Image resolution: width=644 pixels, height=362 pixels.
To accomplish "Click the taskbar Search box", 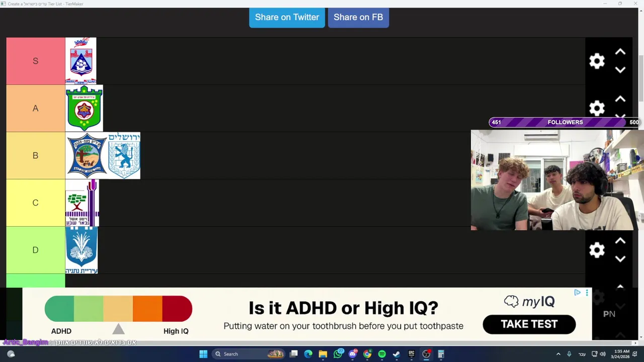I will 248,354.
